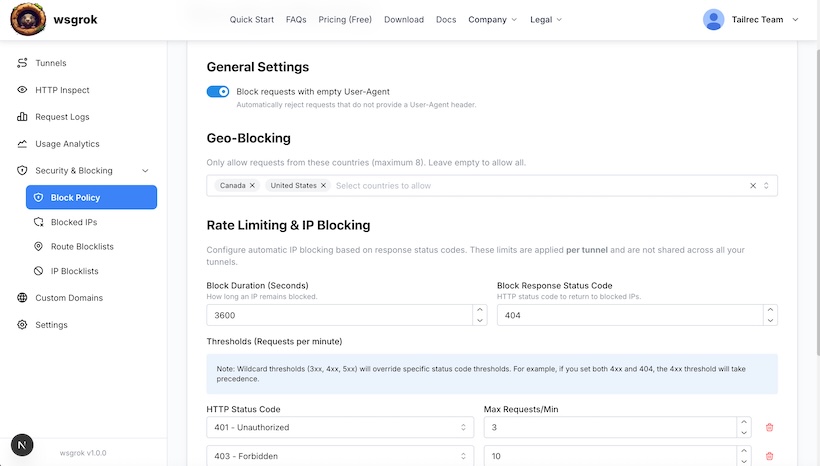Collapse the Security & Blocking section

[x=146, y=171]
